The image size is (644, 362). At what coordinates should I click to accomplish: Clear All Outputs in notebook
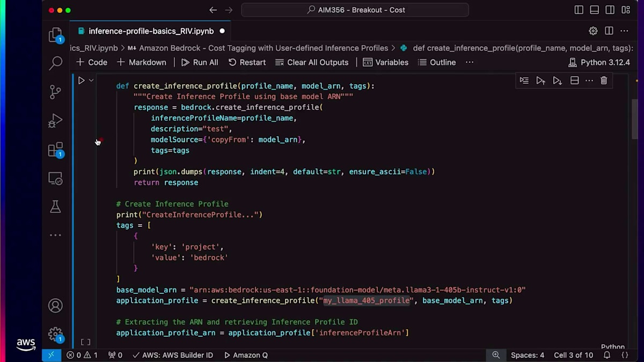coord(312,62)
